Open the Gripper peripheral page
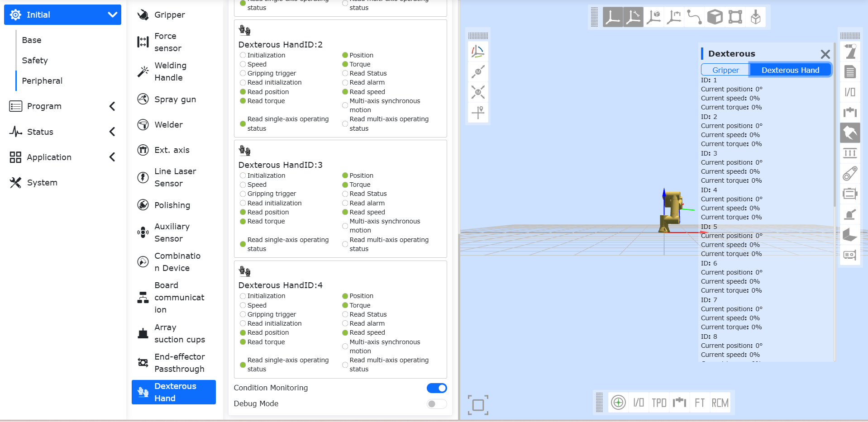868x422 pixels. click(x=174, y=15)
